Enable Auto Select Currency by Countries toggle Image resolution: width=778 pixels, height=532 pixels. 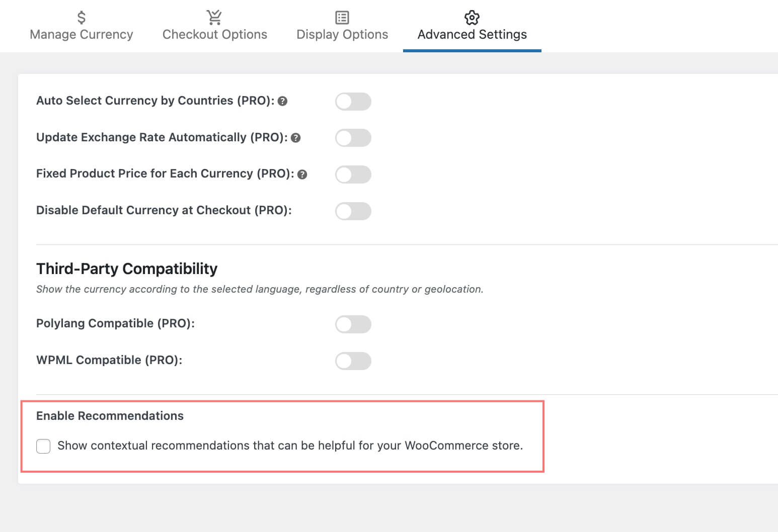pos(353,102)
